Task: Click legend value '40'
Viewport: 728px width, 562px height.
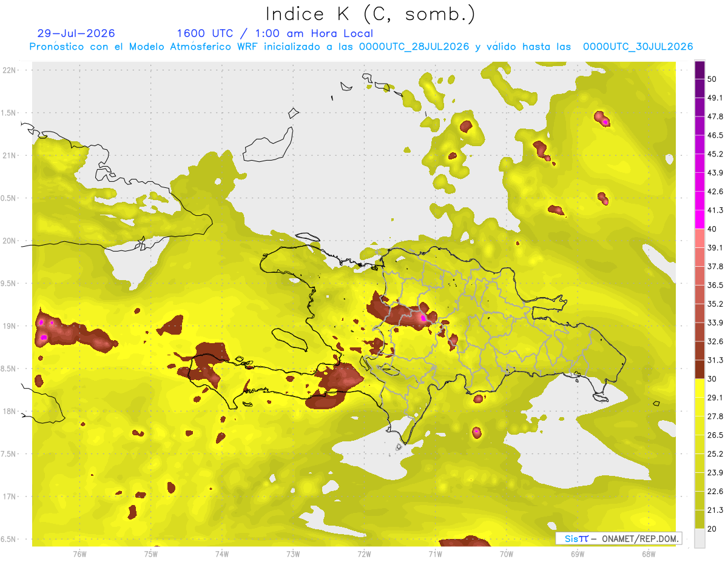Action: click(x=713, y=229)
